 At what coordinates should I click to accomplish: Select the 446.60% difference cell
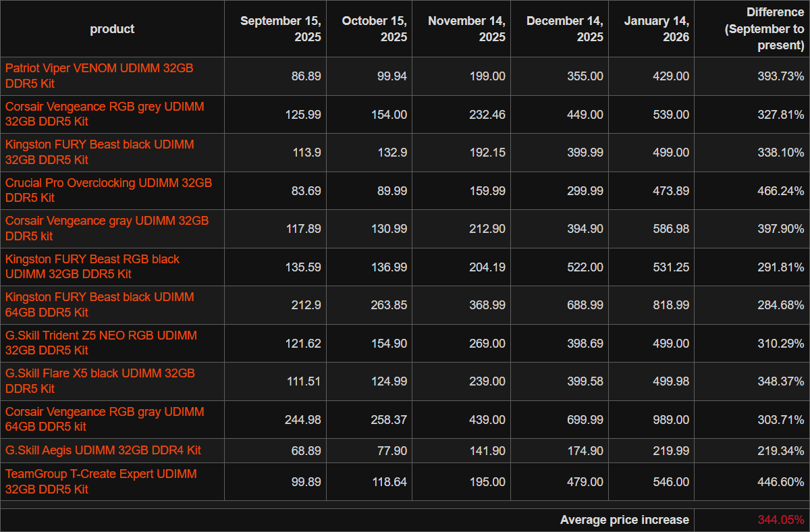click(x=752, y=482)
